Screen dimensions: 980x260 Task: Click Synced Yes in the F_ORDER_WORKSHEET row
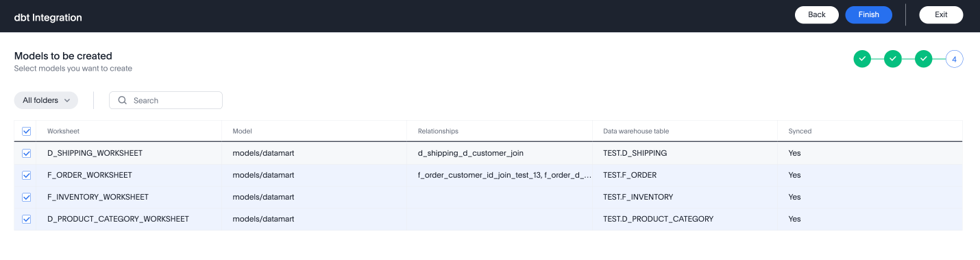tap(794, 175)
